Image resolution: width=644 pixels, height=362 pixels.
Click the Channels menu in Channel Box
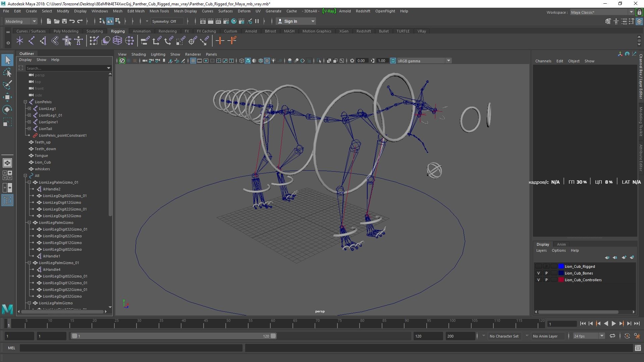point(543,61)
